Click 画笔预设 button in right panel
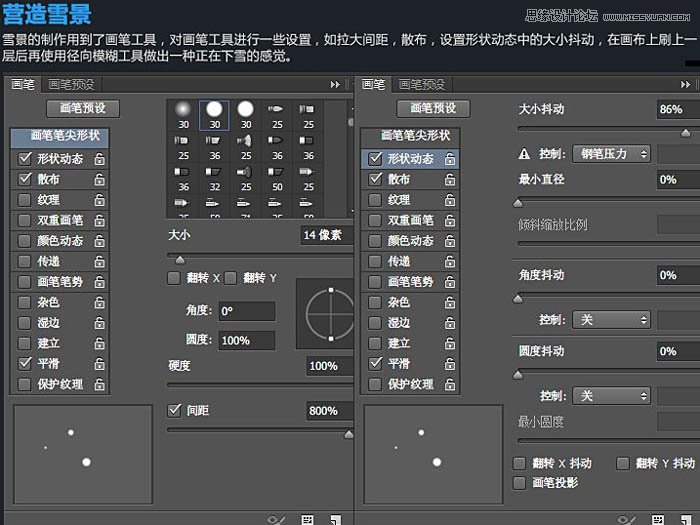 433,108
